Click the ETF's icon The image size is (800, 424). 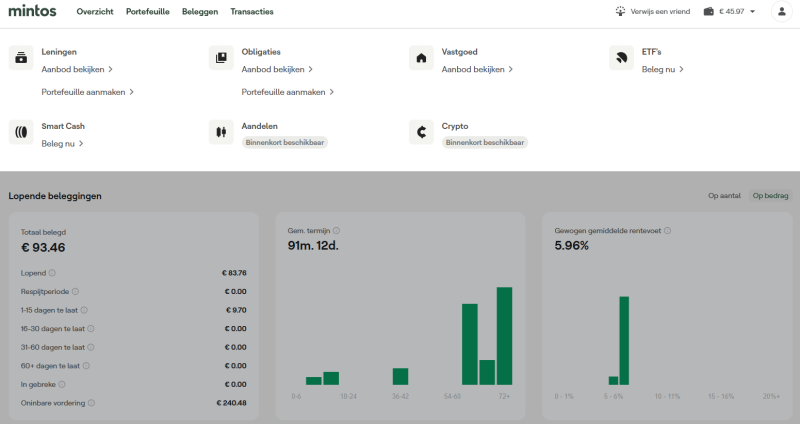click(621, 59)
